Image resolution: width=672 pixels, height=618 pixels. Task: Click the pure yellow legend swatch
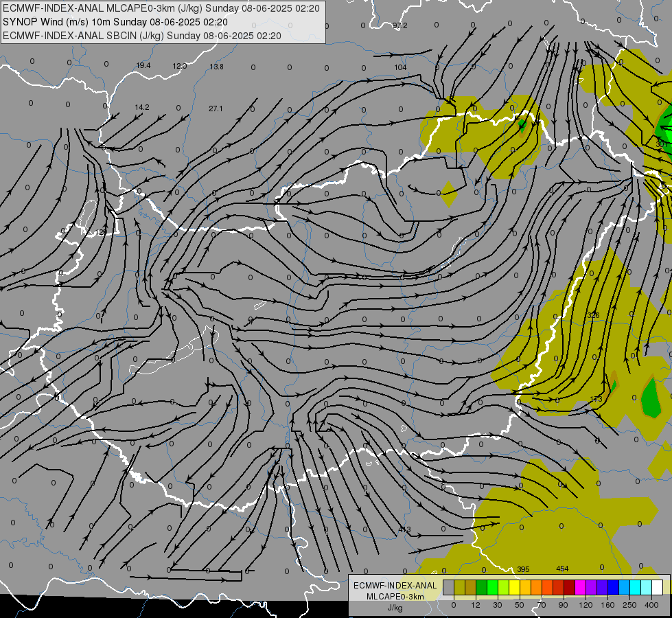coord(515,587)
